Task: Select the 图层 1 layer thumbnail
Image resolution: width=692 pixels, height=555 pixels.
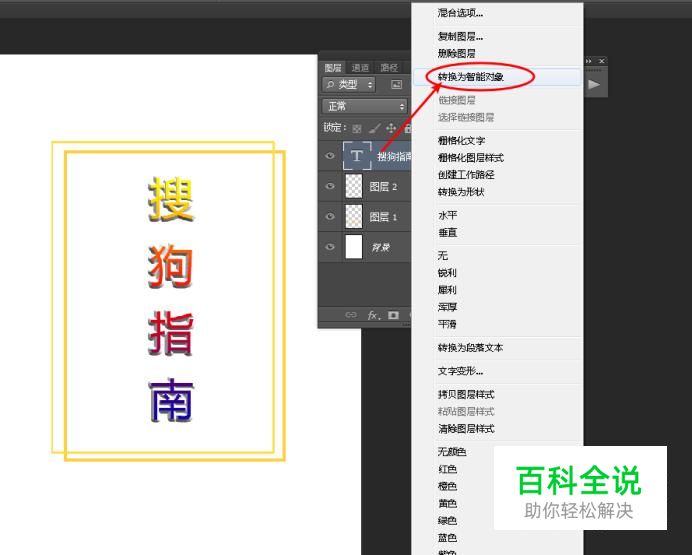Action: click(354, 216)
